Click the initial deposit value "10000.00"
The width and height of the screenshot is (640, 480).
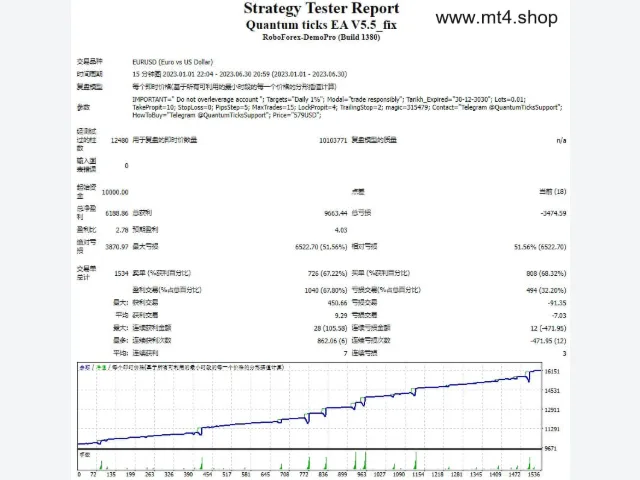coord(115,192)
